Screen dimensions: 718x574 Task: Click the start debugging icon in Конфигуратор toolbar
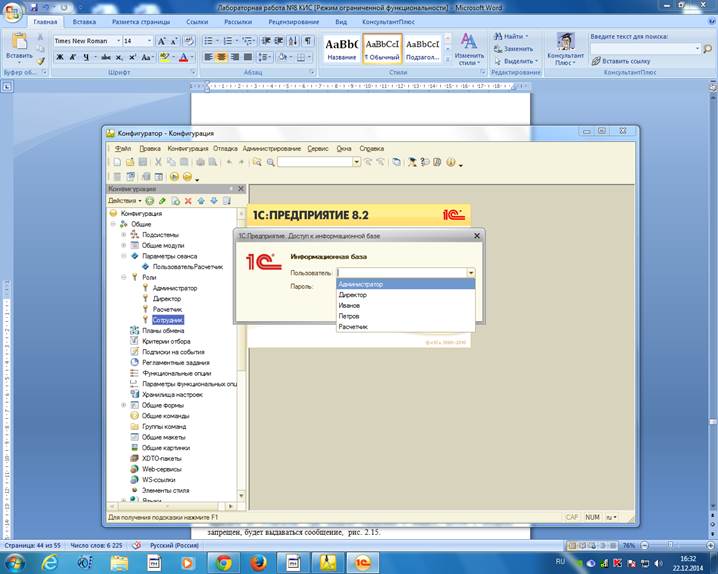[174, 177]
